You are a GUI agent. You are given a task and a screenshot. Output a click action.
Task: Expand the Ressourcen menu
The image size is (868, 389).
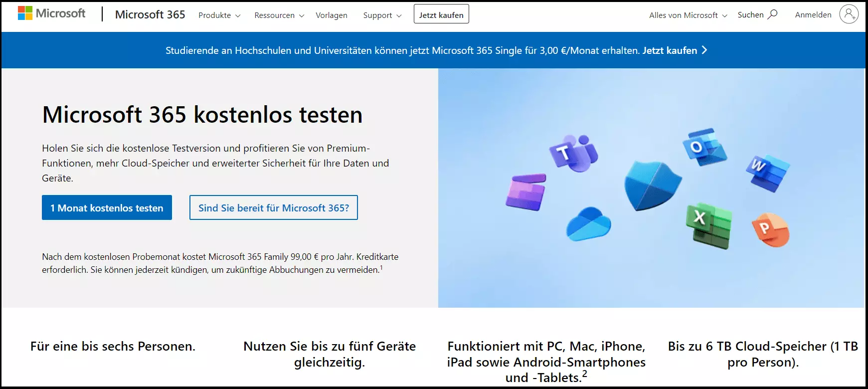coord(279,15)
